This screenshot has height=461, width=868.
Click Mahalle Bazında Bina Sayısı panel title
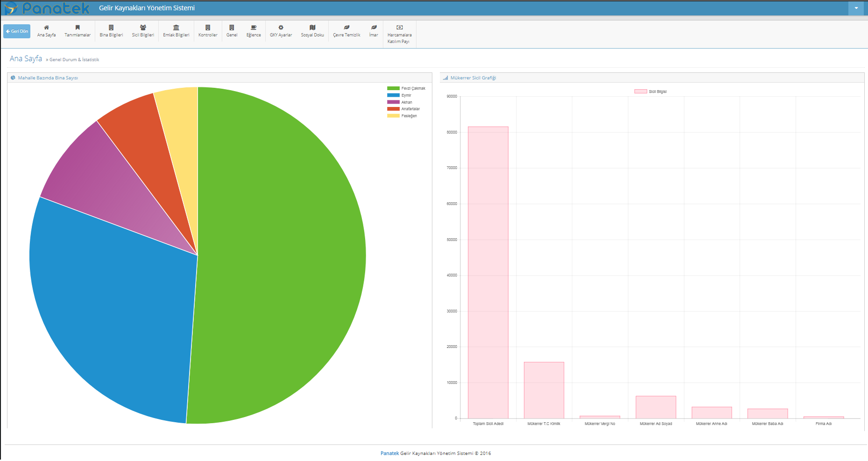pyautogui.click(x=48, y=78)
